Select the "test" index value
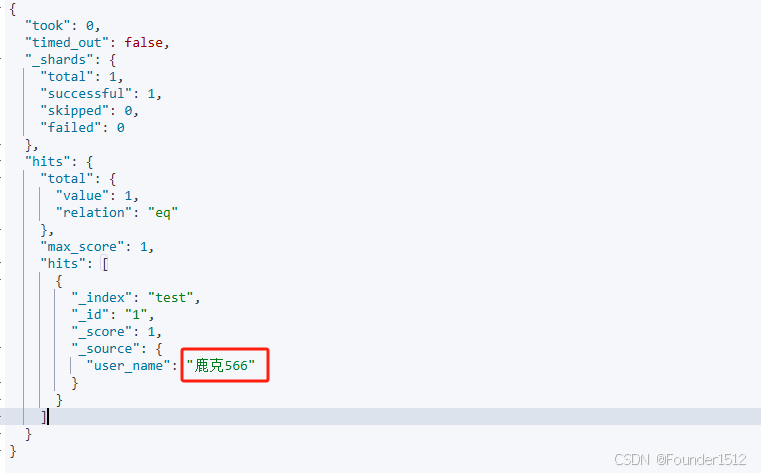This screenshot has height=473, width=761. [x=171, y=297]
